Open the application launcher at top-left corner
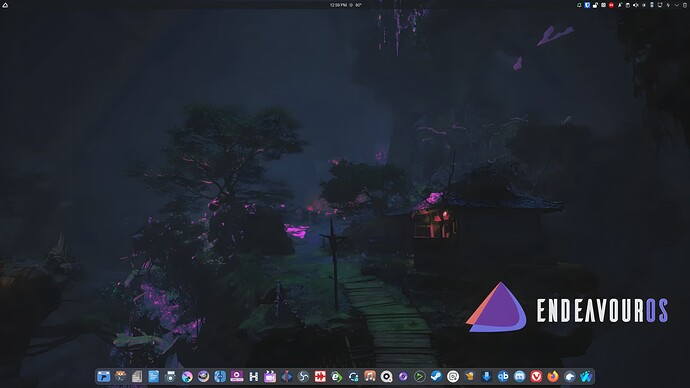690x388 pixels. (5, 5)
